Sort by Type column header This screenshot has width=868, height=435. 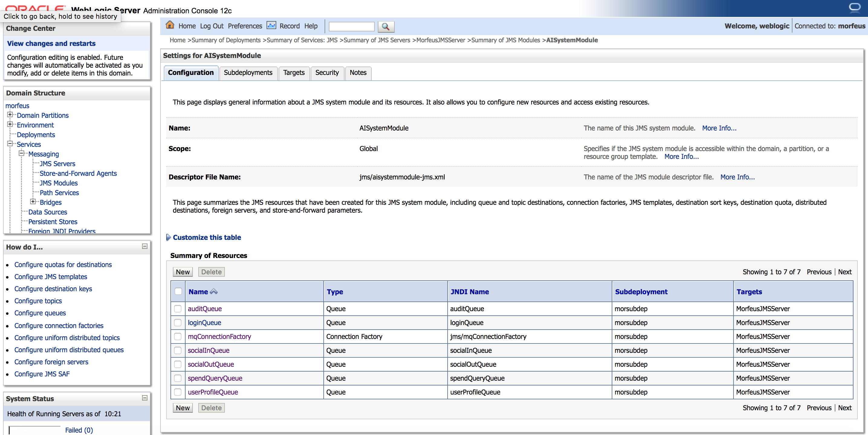[x=335, y=292]
